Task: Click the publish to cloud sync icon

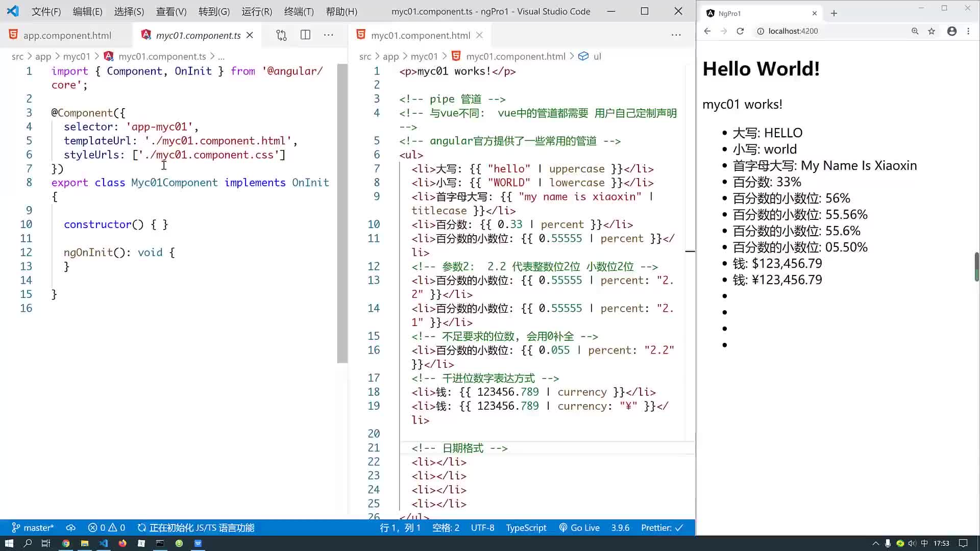Action: point(71,528)
